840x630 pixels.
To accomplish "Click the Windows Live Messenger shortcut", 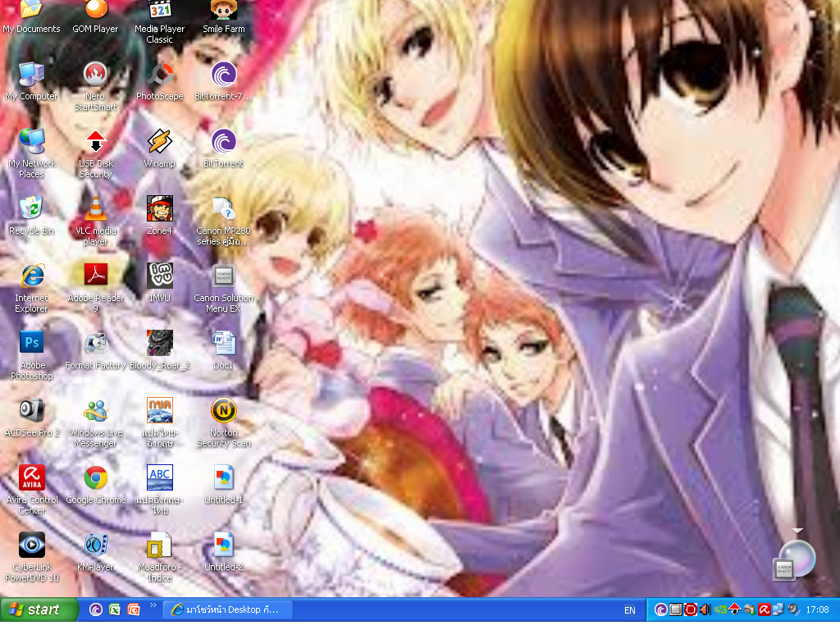I will 95,423.
